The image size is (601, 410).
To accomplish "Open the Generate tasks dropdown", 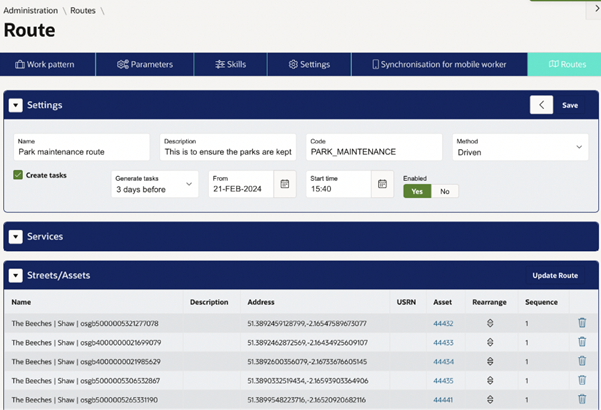I will click(x=155, y=184).
